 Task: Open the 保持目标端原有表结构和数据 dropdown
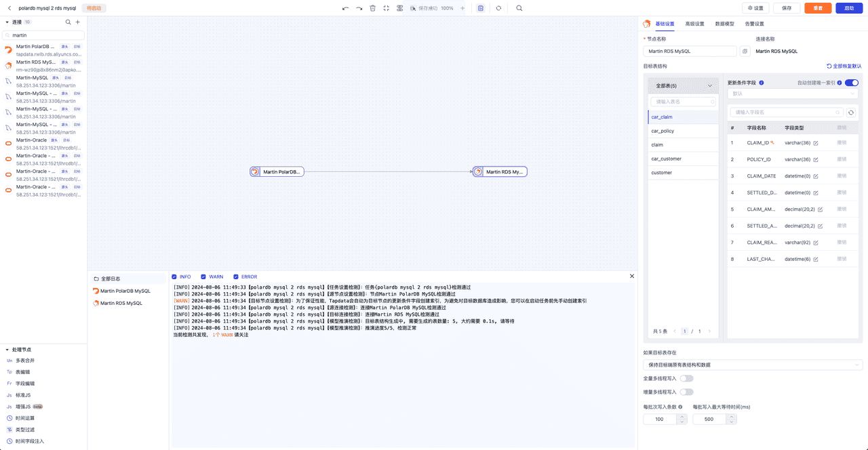pos(753,365)
